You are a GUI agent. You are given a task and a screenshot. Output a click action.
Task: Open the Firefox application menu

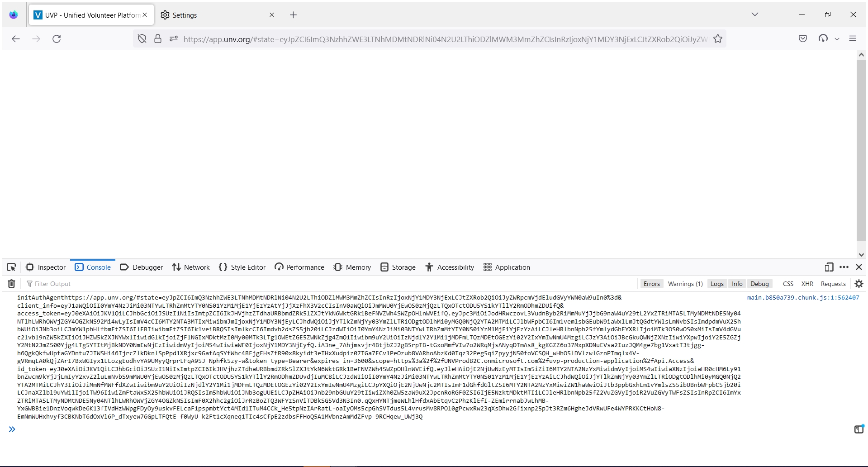pos(853,38)
